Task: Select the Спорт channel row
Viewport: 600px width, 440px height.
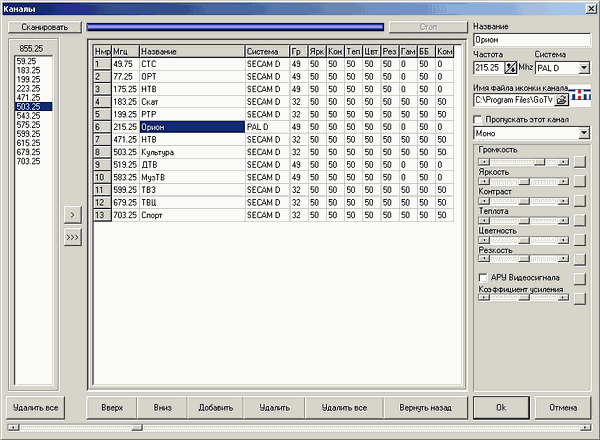Action: click(x=274, y=215)
